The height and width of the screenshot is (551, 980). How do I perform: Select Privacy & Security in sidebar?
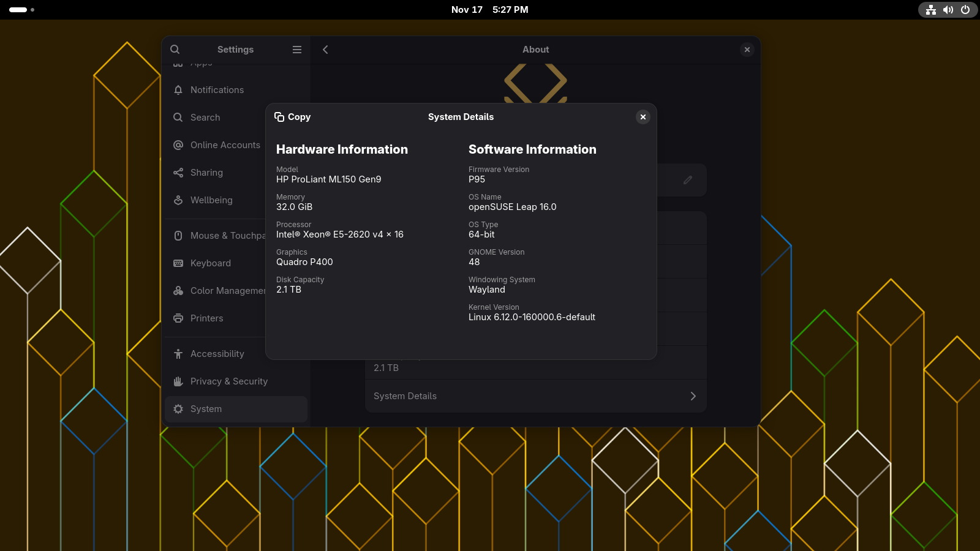(228, 381)
